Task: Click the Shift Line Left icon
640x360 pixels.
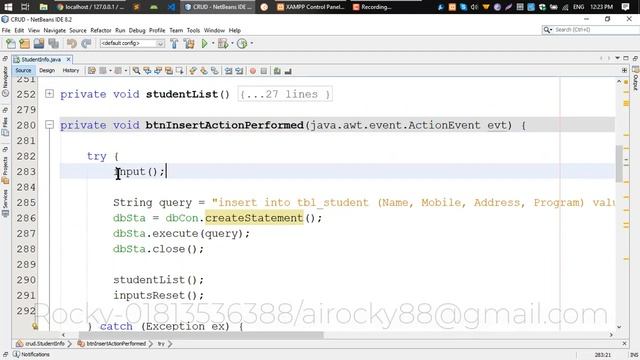Action: tap(229, 71)
